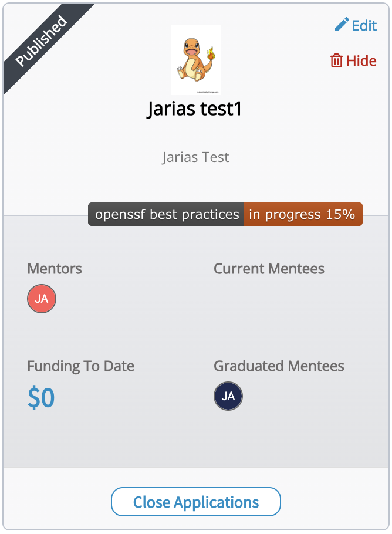Viewport: 392px width, 534px height.
Task: Click the Graduated Mentees heading
Action: [279, 366]
